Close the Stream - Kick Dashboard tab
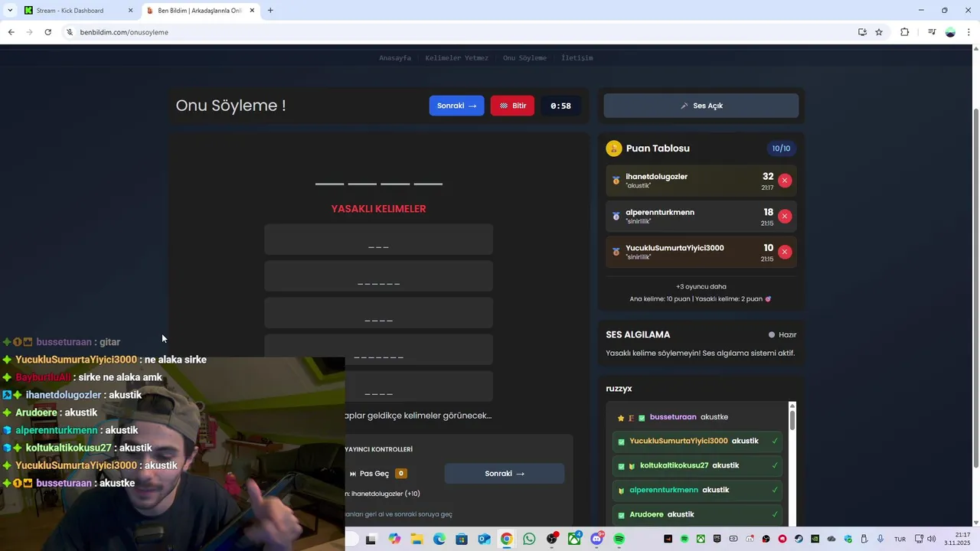The height and width of the screenshot is (551, 980). 130,11
